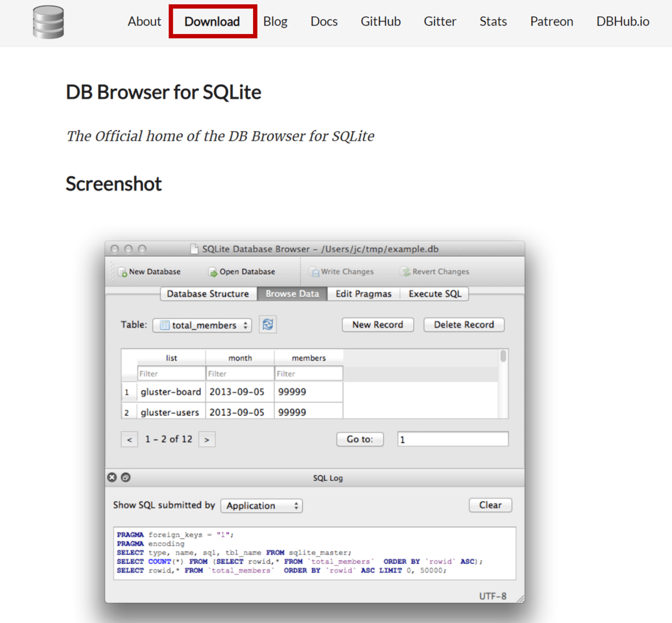Image resolution: width=672 pixels, height=623 pixels.
Task: Focus the month column filter field
Action: [240, 374]
